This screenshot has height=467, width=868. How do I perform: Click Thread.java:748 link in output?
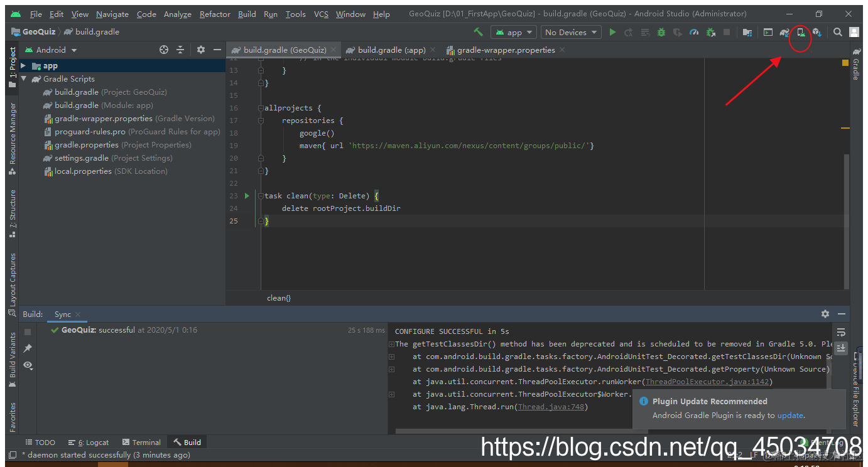pos(551,407)
